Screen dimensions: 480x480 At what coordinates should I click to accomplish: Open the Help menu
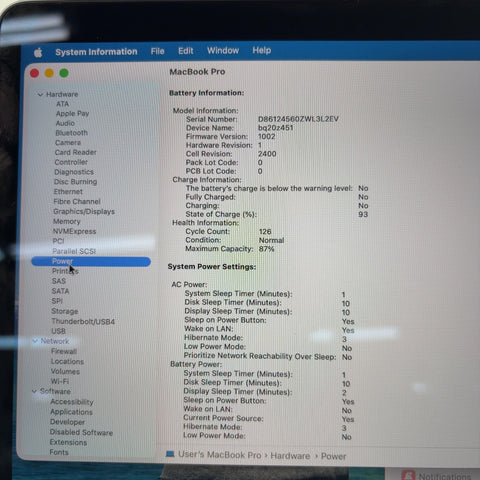[x=262, y=50]
